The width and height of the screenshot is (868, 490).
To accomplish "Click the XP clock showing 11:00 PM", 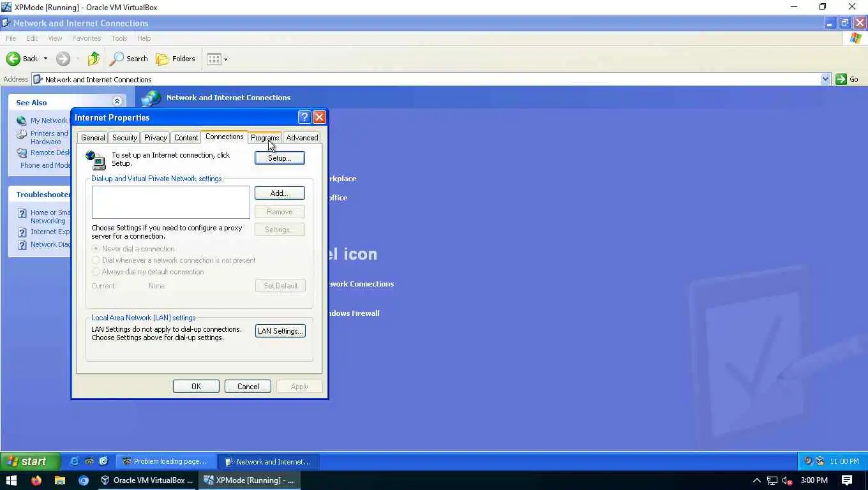I will (x=844, y=461).
